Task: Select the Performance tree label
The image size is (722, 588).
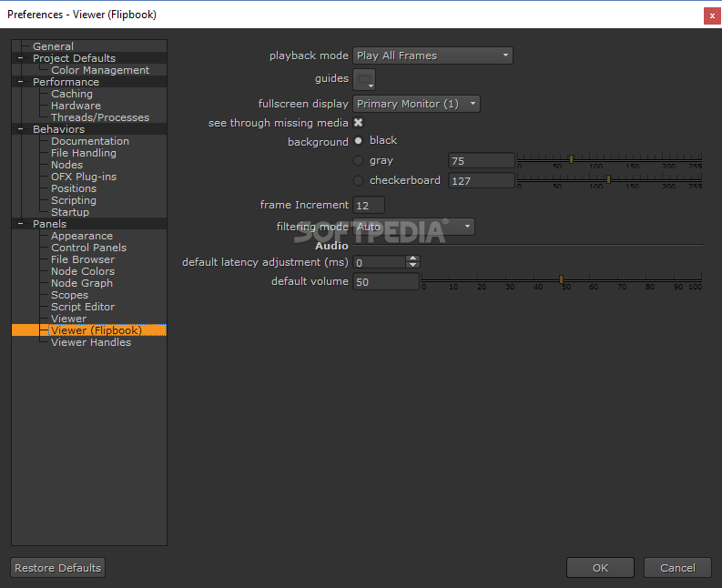Action: pyautogui.click(x=66, y=82)
